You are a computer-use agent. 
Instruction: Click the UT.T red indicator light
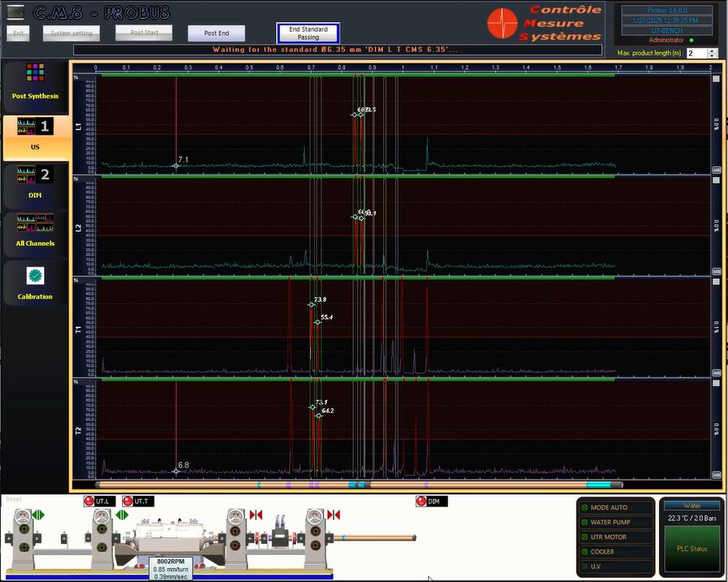click(128, 502)
